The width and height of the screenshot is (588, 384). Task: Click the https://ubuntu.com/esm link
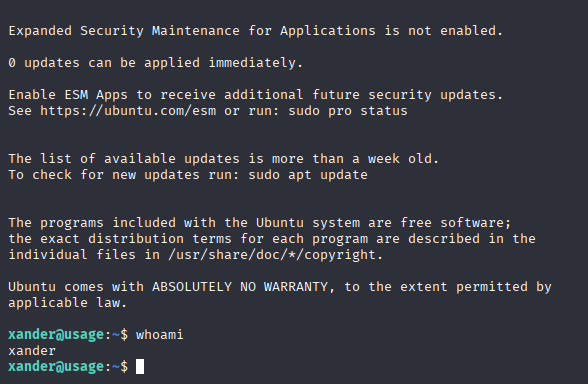click(x=128, y=111)
